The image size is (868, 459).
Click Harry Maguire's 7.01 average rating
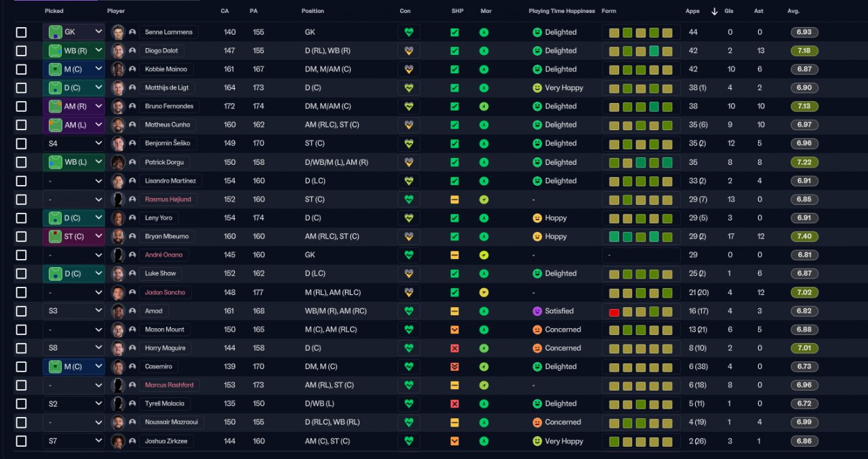(805, 348)
